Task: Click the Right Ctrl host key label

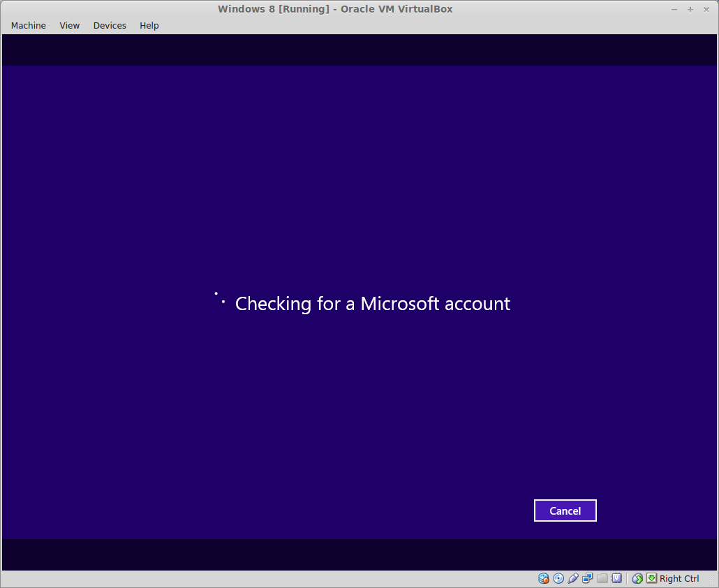Action: 679,578
